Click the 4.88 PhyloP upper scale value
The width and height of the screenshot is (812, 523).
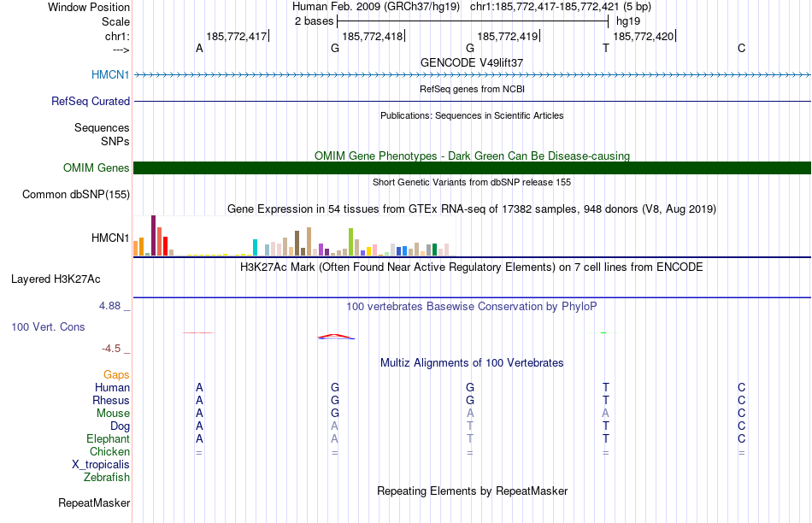tap(109, 306)
